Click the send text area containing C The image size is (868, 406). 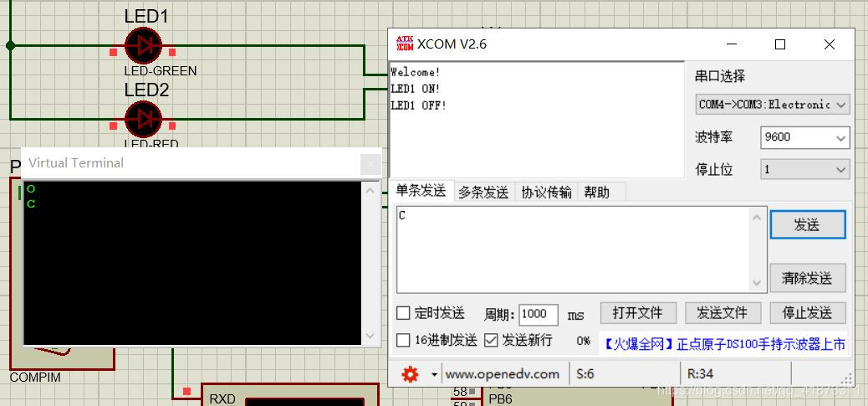pyautogui.click(x=574, y=249)
